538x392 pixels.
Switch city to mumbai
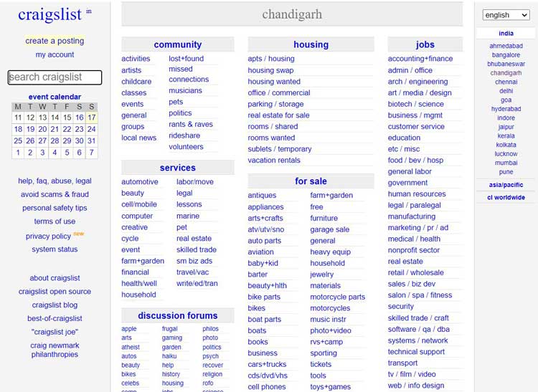(x=506, y=163)
